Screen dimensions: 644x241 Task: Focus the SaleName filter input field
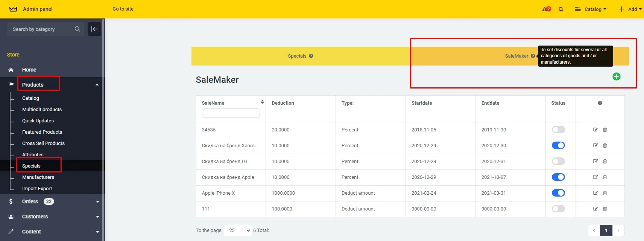click(231, 113)
